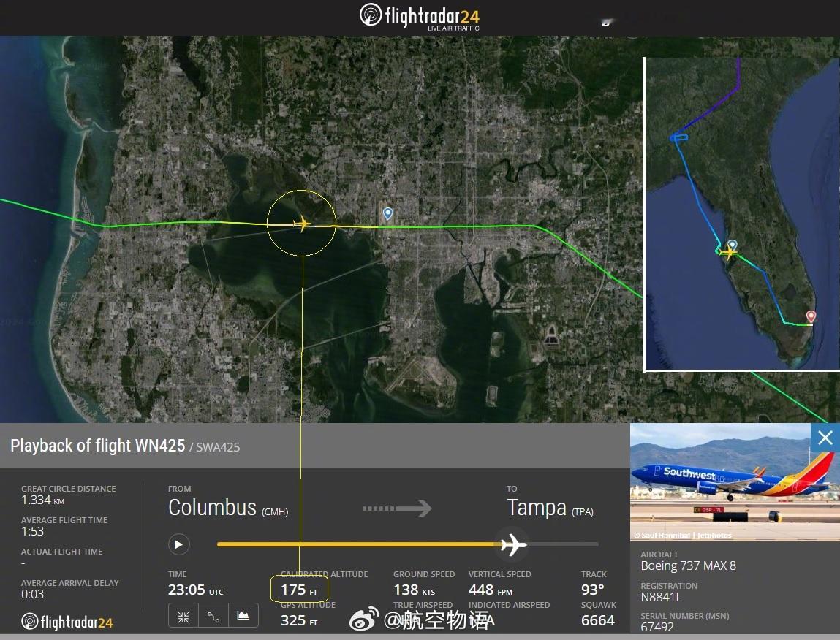Click the registration N8841L
The image size is (840, 640).
pos(661,597)
